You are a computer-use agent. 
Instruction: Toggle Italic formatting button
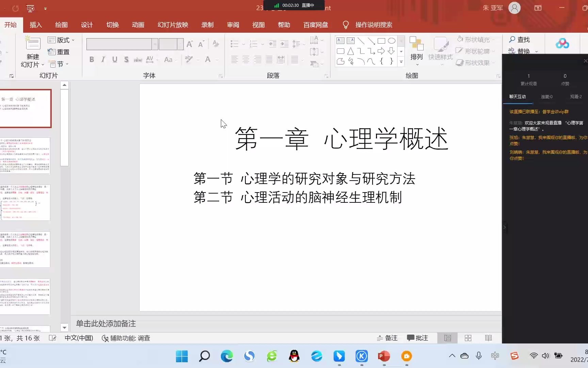(x=103, y=60)
